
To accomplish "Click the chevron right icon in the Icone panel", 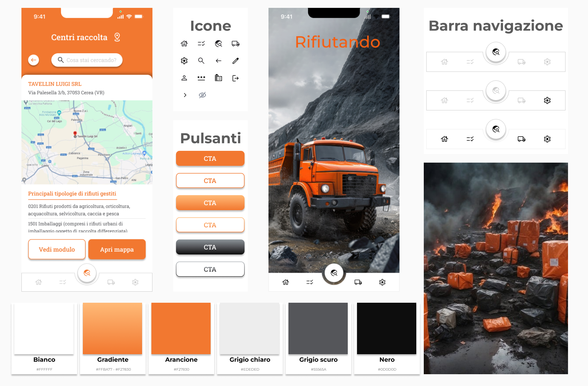I will pyautogui.click(x=185, y=95).
